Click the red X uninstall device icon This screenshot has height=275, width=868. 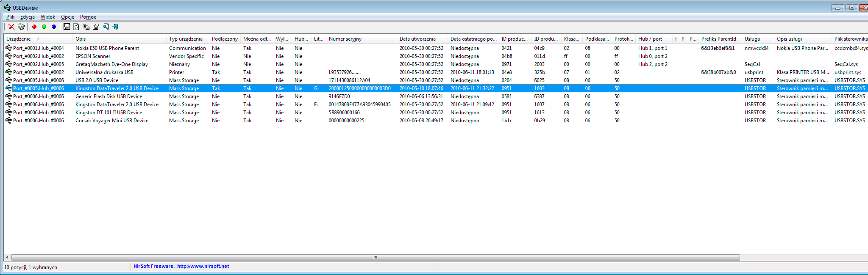click(x=11, y=27)
